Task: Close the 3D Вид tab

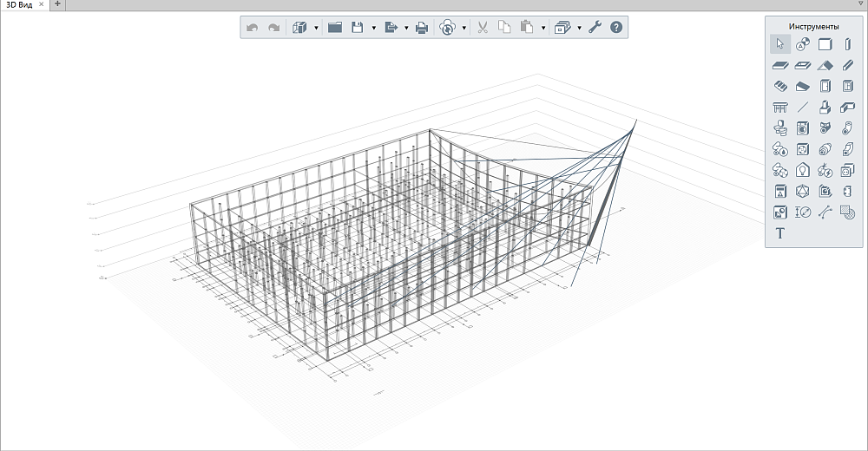Action: point(41,4)
